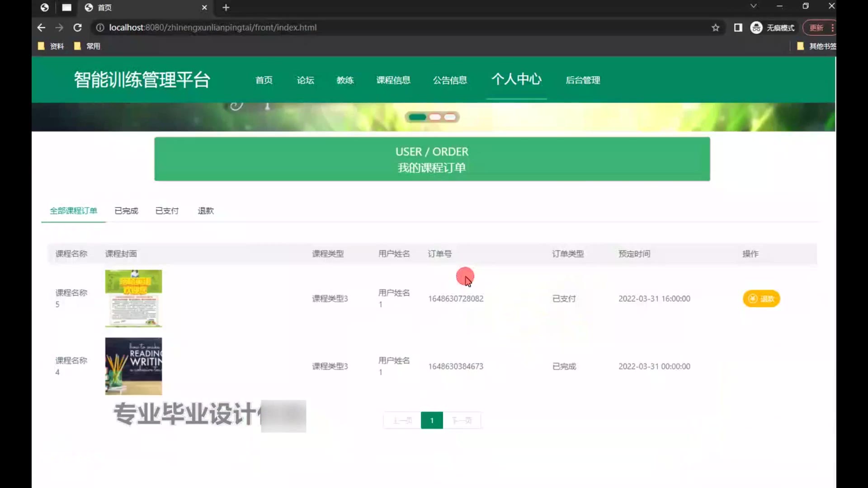Click the browser back arrow
This screenshot has height=488, width=868.
click(x=41, y=28)
